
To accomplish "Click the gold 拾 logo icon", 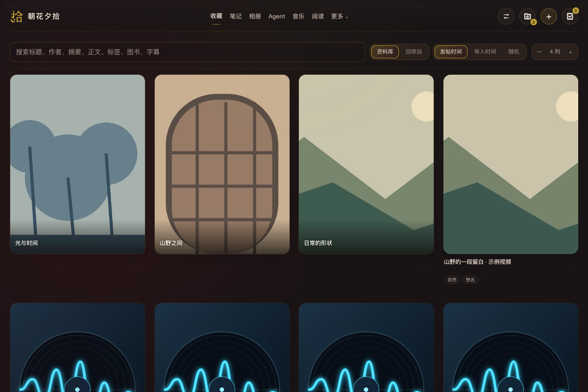I will (x=16, y=16).
